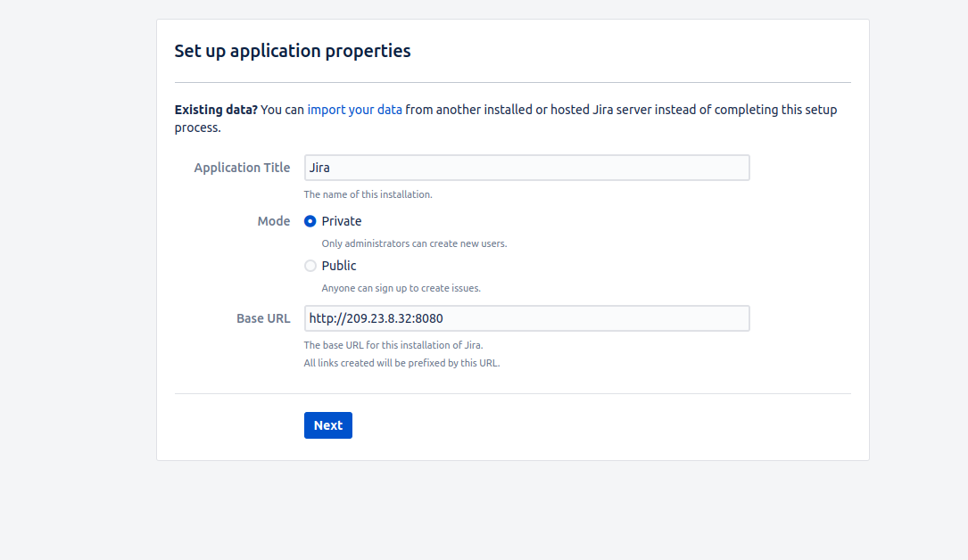Click 'Only administrators can create new users.' hint
968x560 pixels.
point(414,243)
